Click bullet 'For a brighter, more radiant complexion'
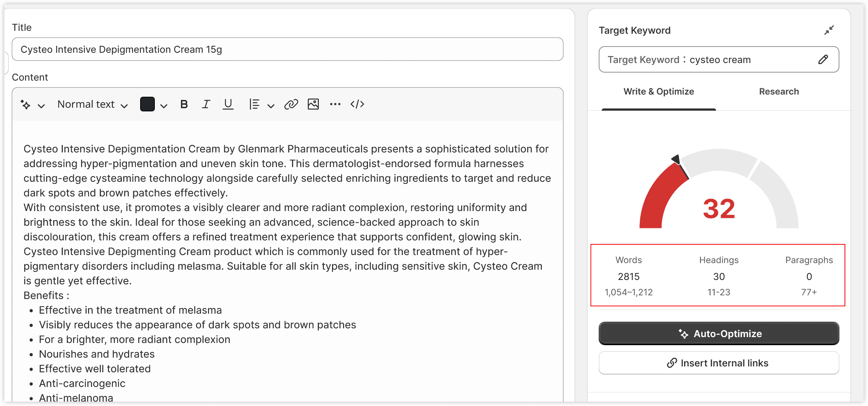Image resolution: width=868 pixels, height=406 pixels. (x=135, y=339)
